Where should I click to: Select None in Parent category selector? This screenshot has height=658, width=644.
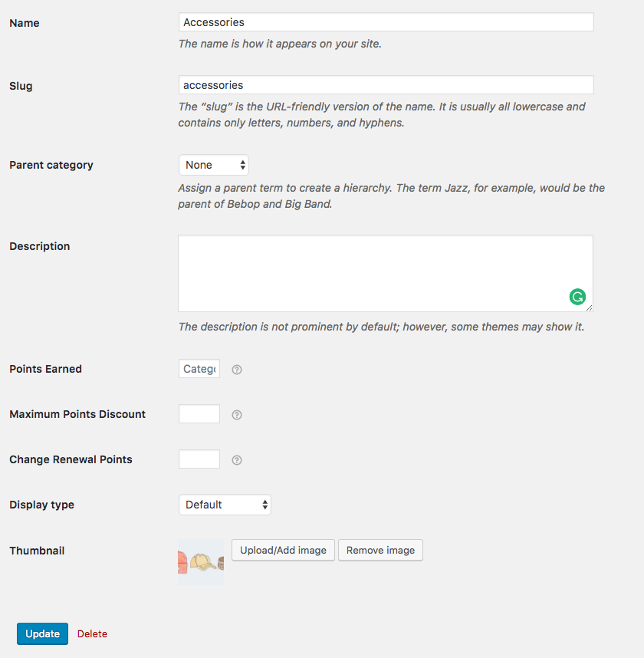pyautogui.click(x=213, y=165)
